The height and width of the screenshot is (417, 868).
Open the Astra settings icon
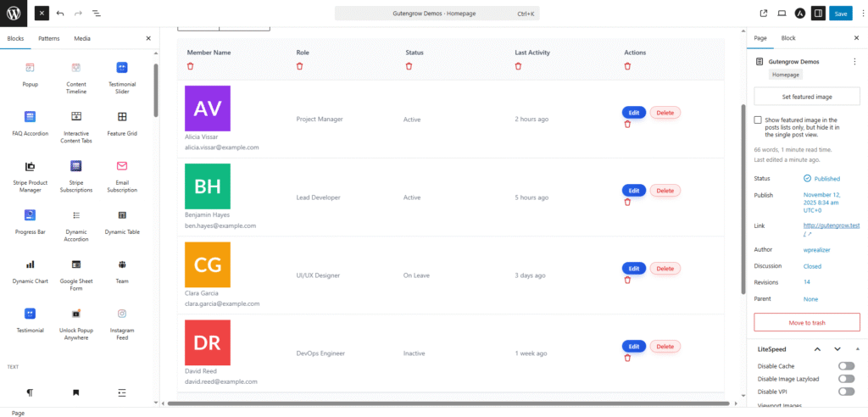[x=800, y=14]
